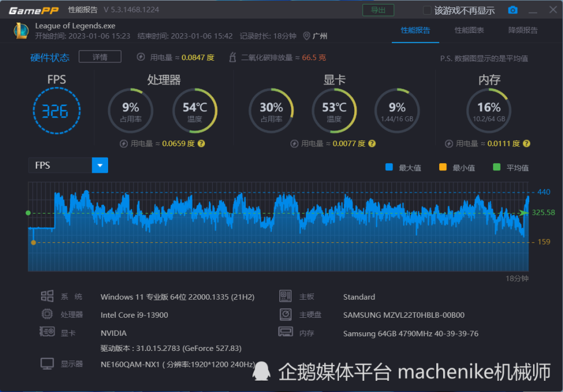Click the 66.5 克 carbon emission value
Screen dimensions: 563x392
(314, 57)
